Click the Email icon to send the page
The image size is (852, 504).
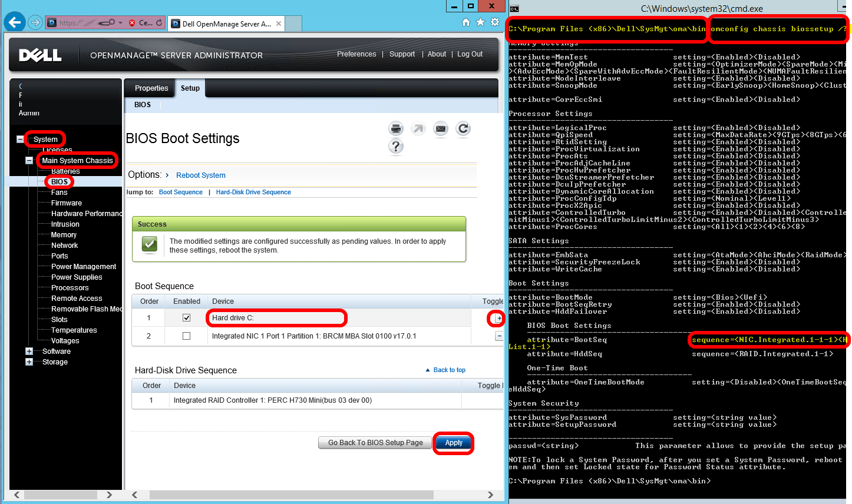pyautogui.click(x=441, y=128)
